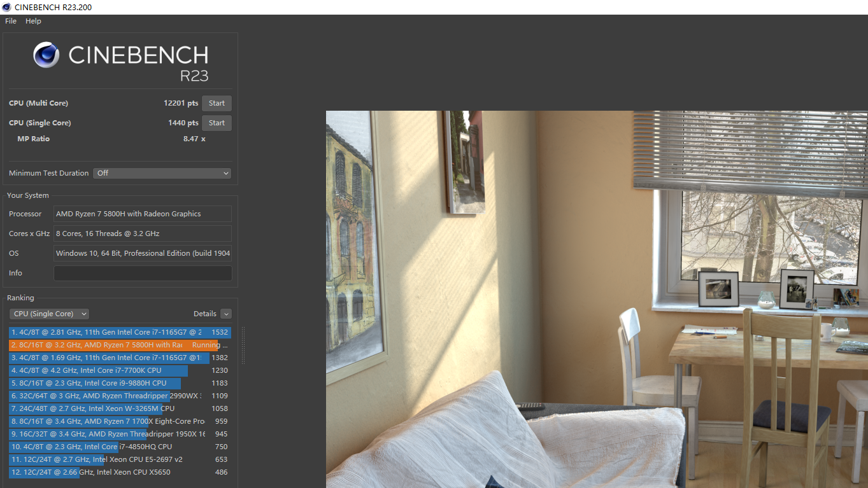Click the Cores x GHz field
Screen dimensions: 868x488
tap(143, 234)
